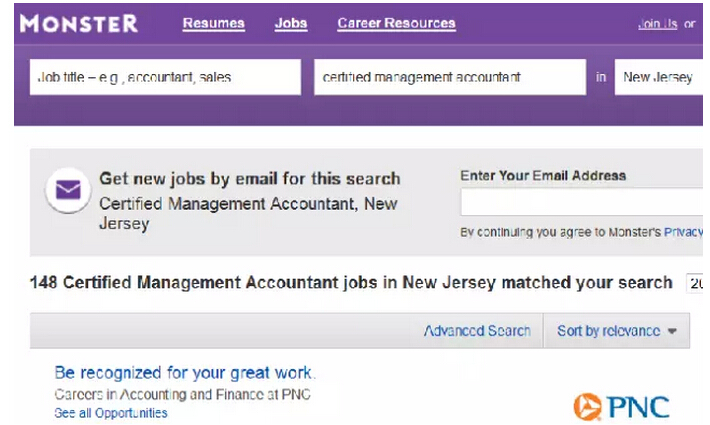Click the certified management accountant keyword field
Screen dimensions: 710x425
(449, 77)
